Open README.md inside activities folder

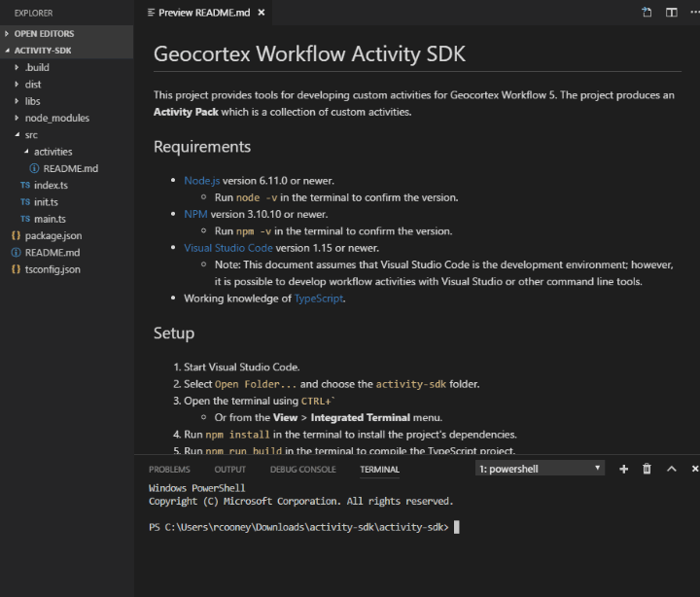click(x=66, y=168)
